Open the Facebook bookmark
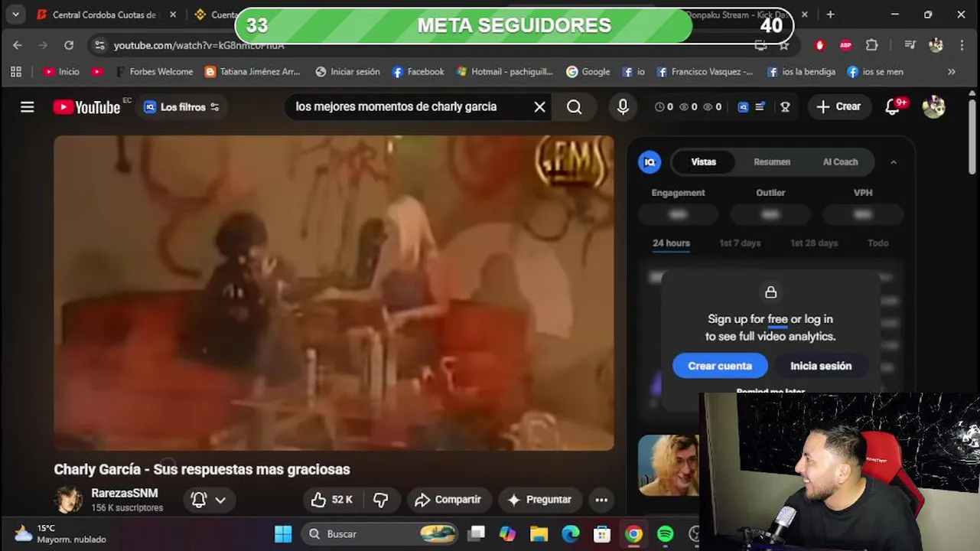Screen dimensions: 980x551 pos(418,72)
